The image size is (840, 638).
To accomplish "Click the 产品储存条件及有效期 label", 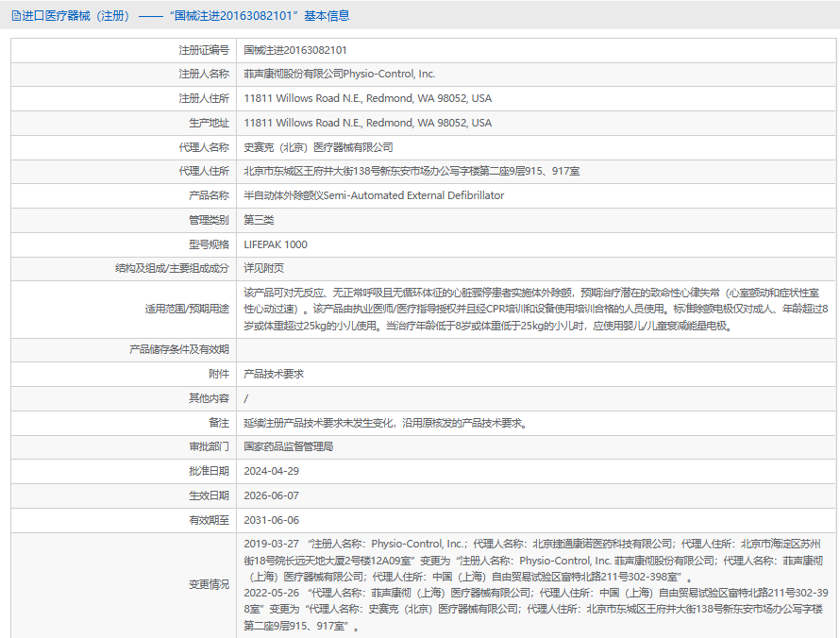I will click(x=179, y=350).
